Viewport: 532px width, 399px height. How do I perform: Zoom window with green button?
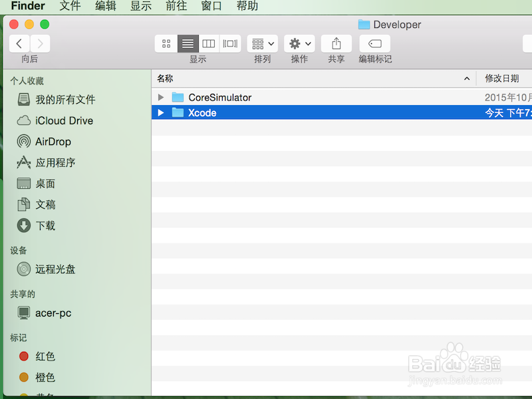pyautogui.click(x=45, y=25)
